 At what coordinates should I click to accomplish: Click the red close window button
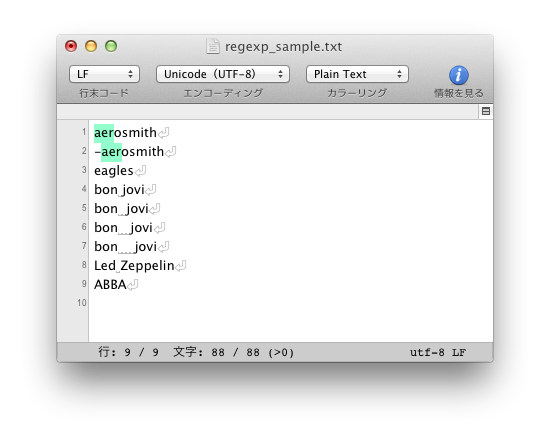click(71, 46)
